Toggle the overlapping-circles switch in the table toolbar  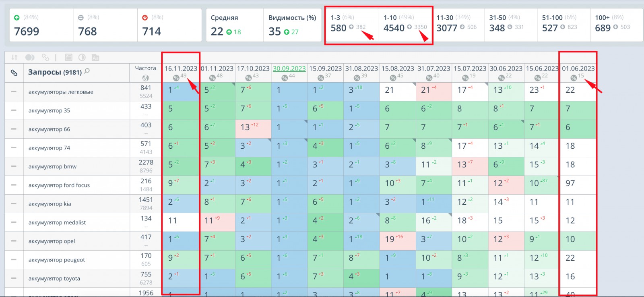pos(30,58)
